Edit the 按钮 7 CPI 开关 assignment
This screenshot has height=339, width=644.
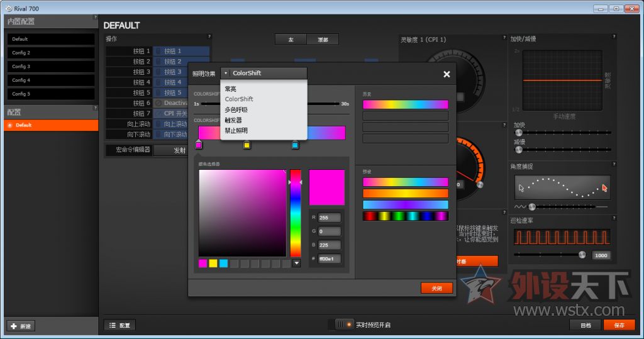171,113
